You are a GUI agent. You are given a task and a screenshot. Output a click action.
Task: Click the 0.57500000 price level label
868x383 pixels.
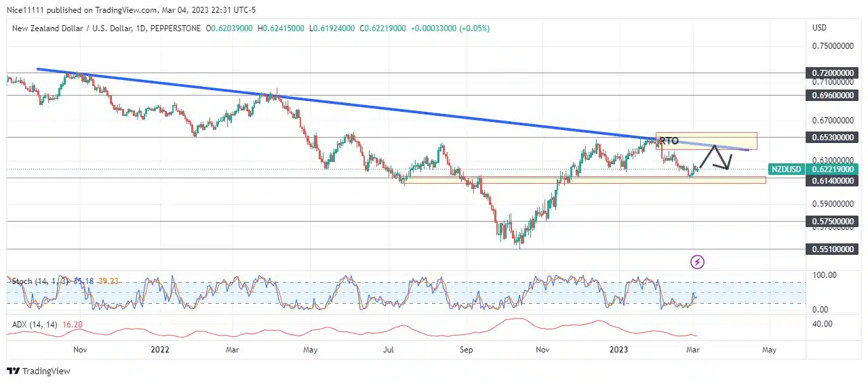[x=832, y=222]
